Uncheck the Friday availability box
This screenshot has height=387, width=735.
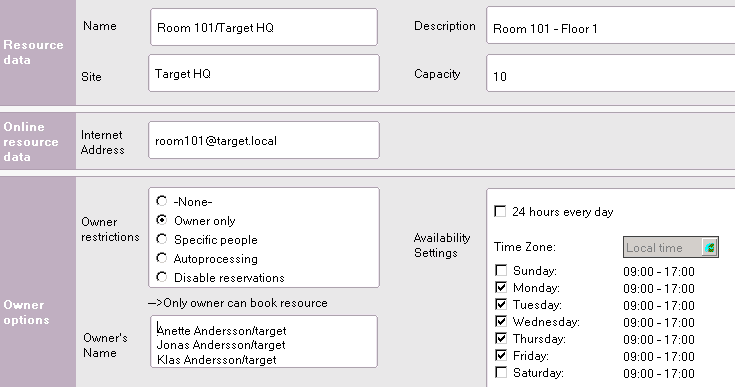click(x=501, y=355)
